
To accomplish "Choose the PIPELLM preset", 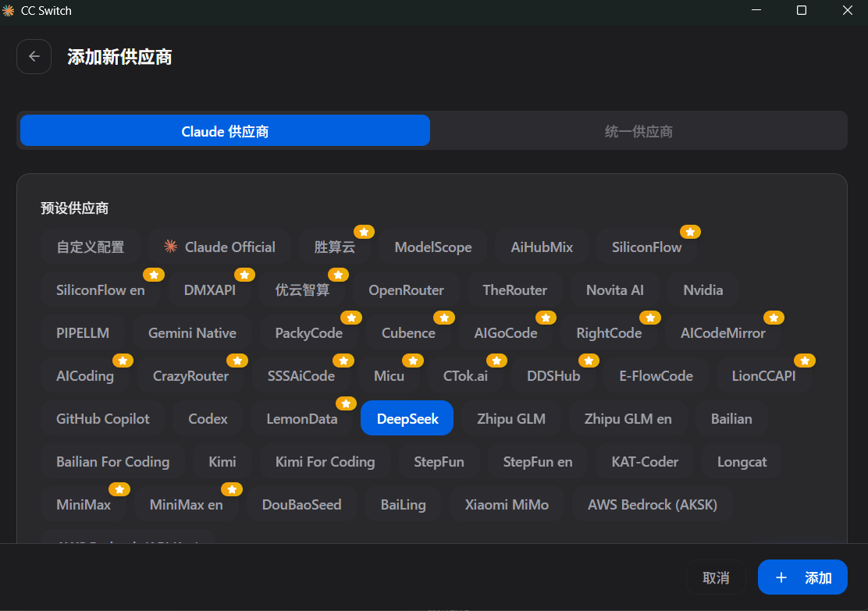I will pyautogui.click(x=83, y=332).
